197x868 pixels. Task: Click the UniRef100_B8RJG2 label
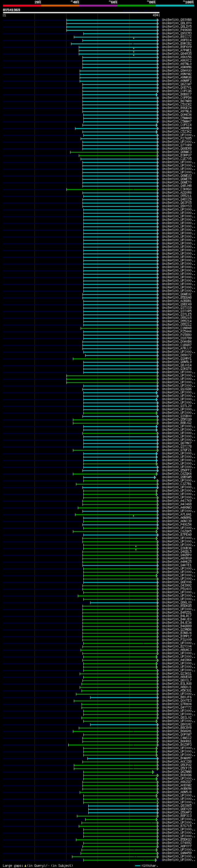pos(177,423)
